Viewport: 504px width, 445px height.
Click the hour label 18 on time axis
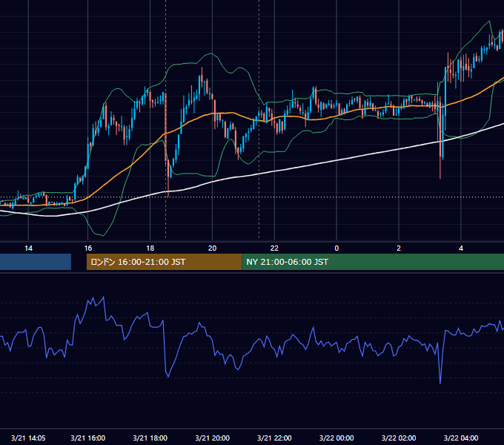(150, 248)
